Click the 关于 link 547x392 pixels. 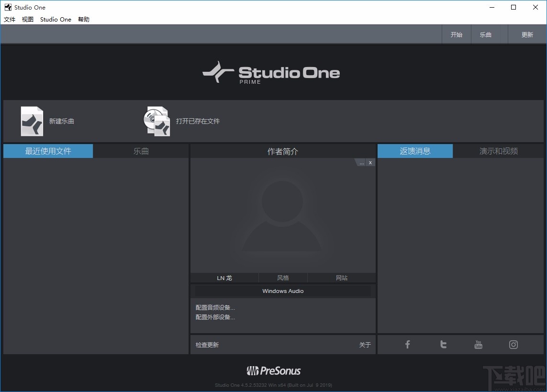(x=365, y=345)
